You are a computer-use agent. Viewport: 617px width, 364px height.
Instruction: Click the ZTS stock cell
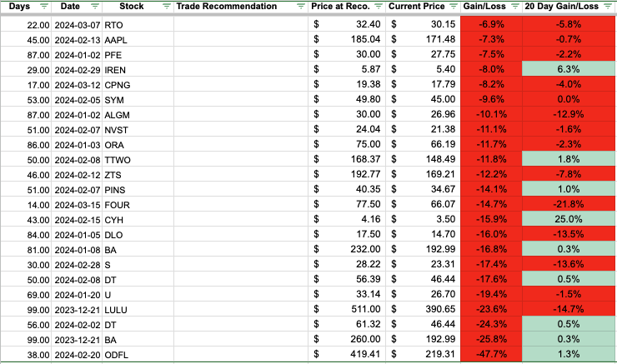(138, 175)
